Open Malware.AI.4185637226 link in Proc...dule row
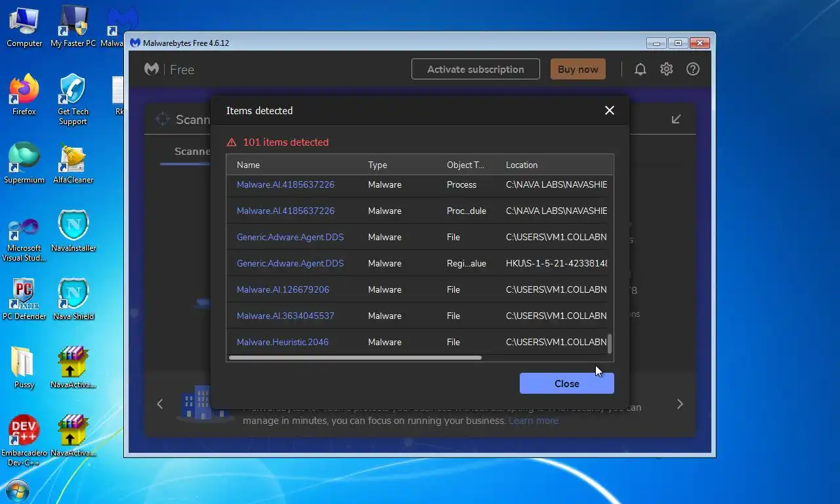This screenshot has height=504, width=840. pyautogui.click(x=285, y=211)
